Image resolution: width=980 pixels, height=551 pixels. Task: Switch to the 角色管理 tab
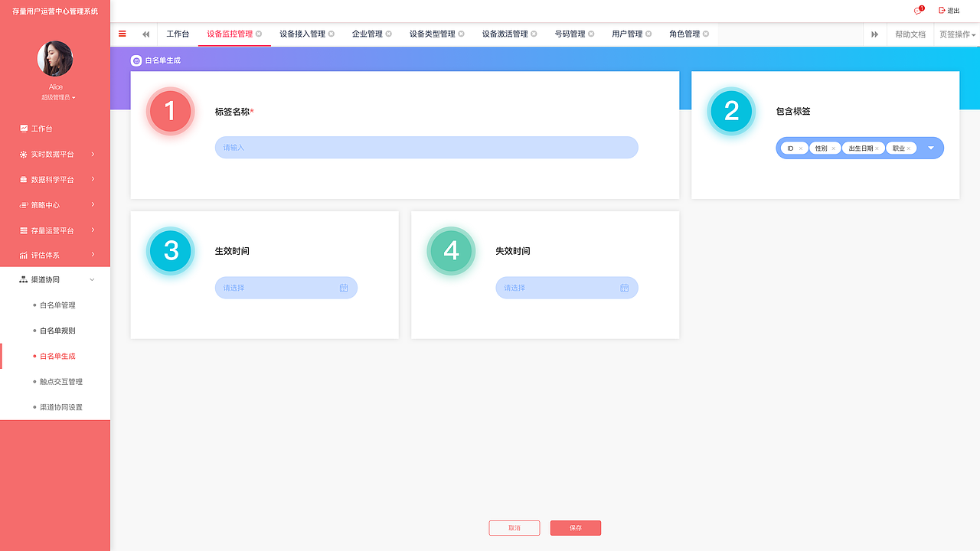pos(685,34)
